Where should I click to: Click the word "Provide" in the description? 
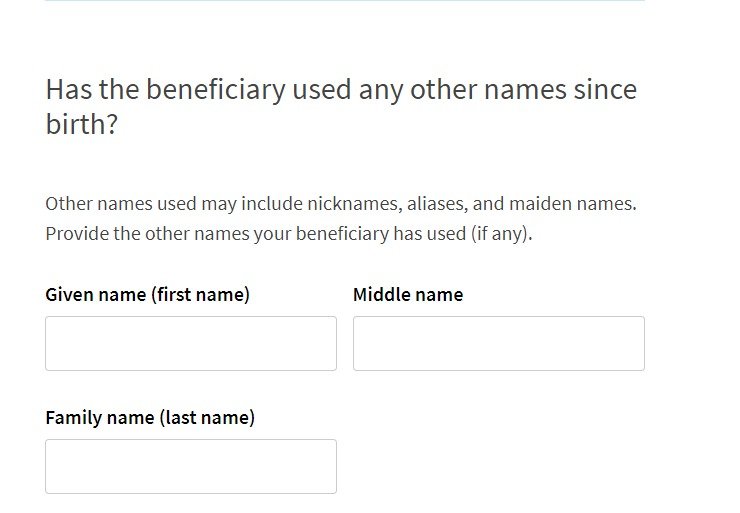pos(75,236)
